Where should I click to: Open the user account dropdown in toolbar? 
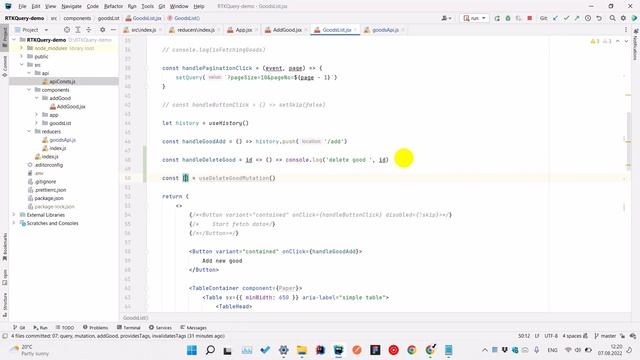coord(447,18)
